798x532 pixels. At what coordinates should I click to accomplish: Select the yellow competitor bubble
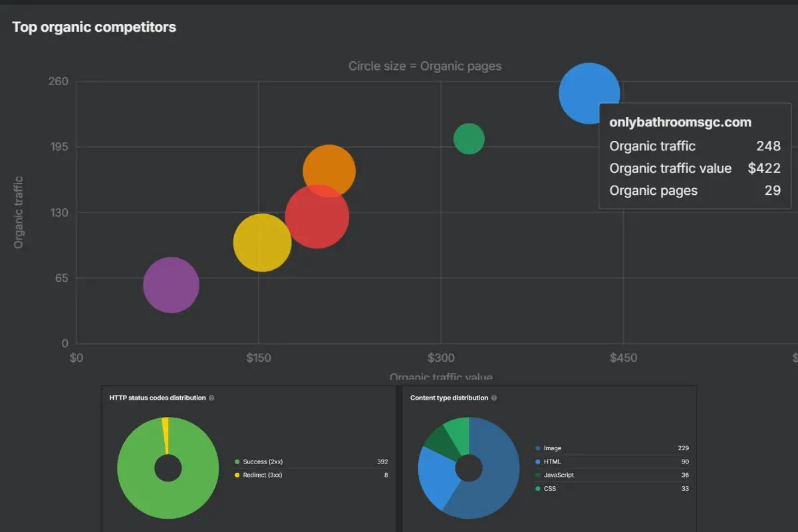pyautogui.click(x=262, y=243)
